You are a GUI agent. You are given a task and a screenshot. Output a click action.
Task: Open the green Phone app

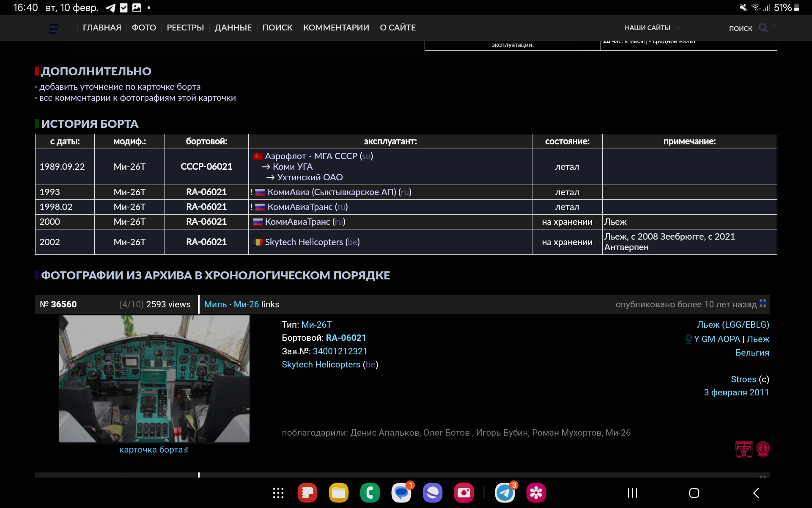point(370,493)
